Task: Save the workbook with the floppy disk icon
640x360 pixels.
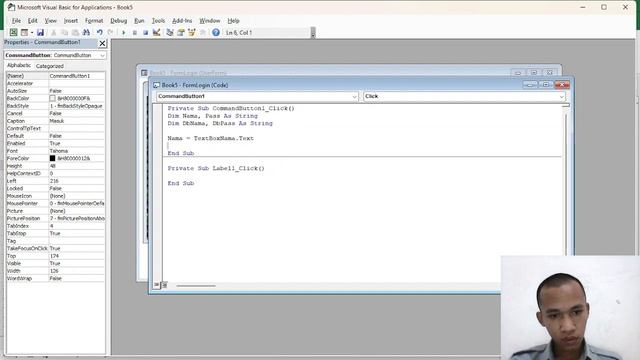Action: (40, 32)
